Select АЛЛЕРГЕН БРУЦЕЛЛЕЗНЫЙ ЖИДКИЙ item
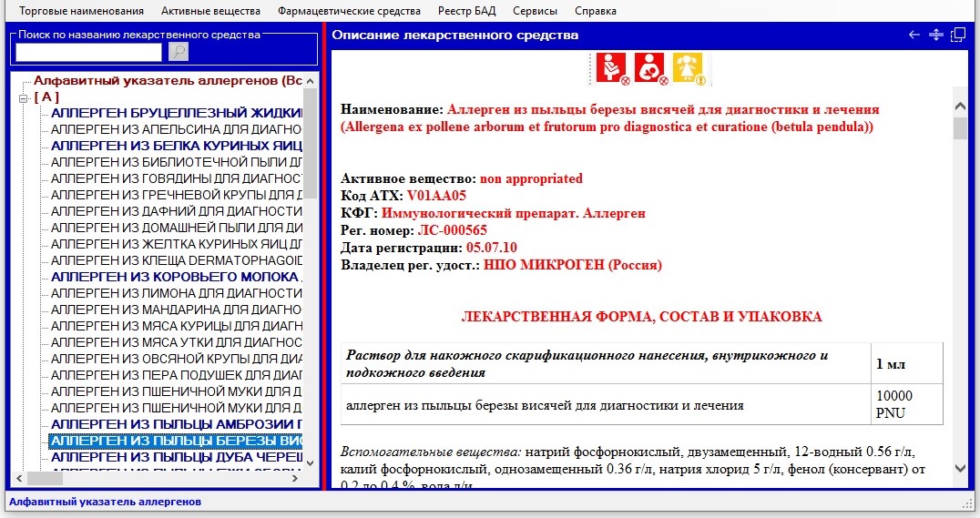 pyautogui.click(x=177, y=113)
